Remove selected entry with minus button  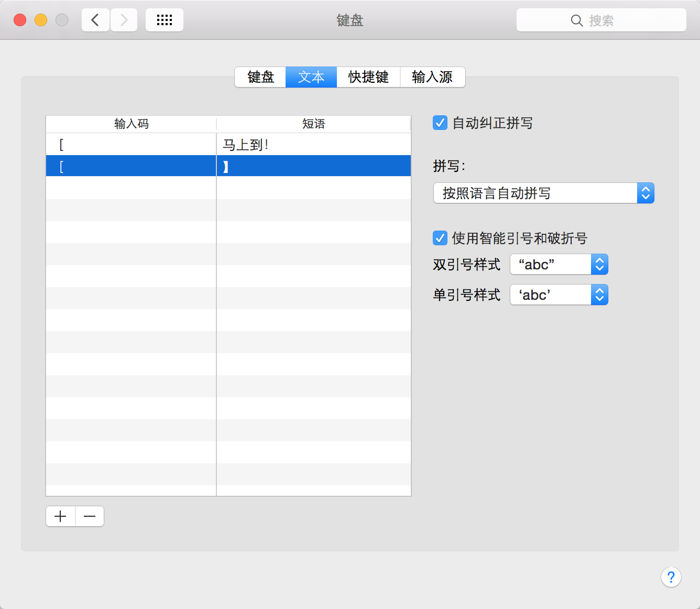click(x=90, y=516)
